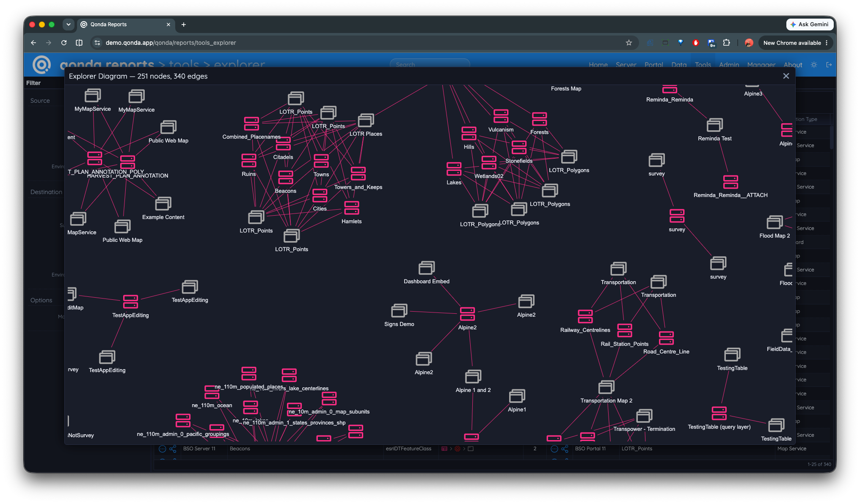Image resolution: width=860 pixels, height=504 pixels.
Task: Click the Ruins layer node
Action: click(x=249, y=161)
